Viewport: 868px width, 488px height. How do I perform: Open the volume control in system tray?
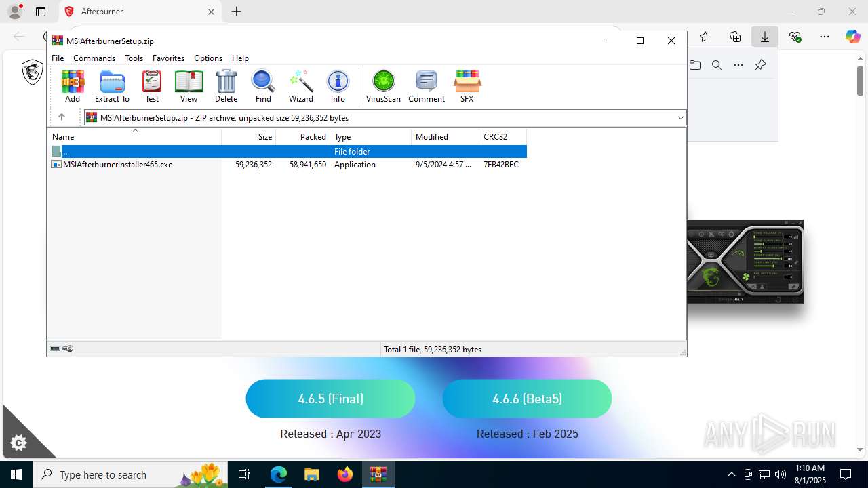781,474
